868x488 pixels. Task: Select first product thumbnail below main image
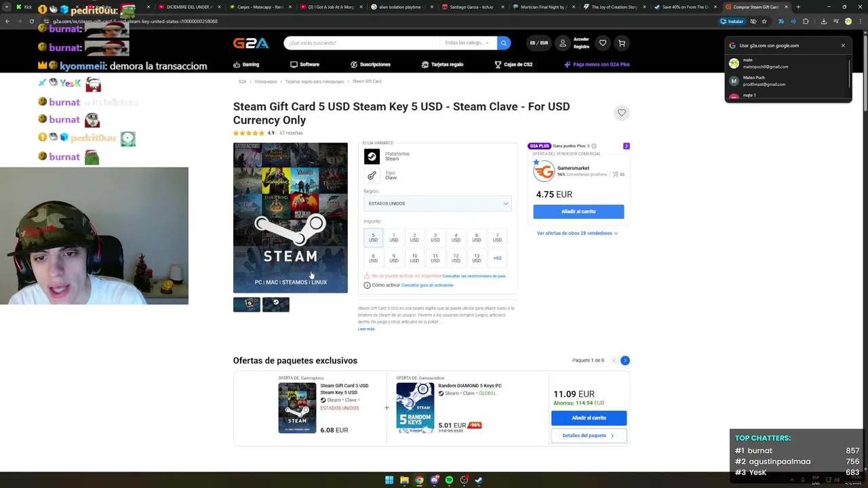point(247,304)
